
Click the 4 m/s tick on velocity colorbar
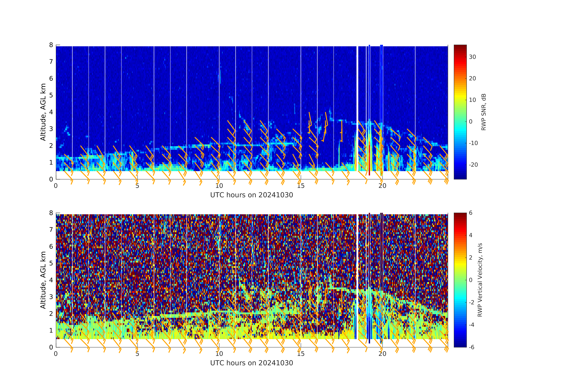[471, 235]
